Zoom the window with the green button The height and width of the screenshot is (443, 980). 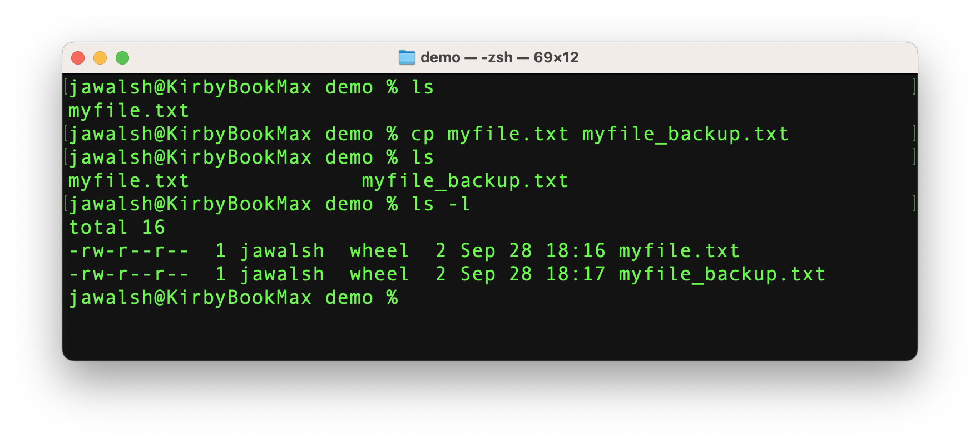(122, 58)
